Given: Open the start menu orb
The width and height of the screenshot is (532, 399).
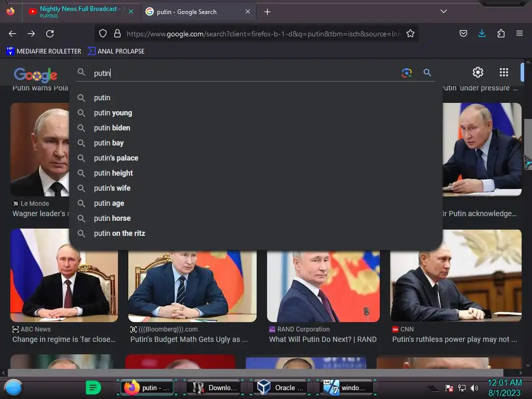Looking at the screenshot, I should point(14,388).
